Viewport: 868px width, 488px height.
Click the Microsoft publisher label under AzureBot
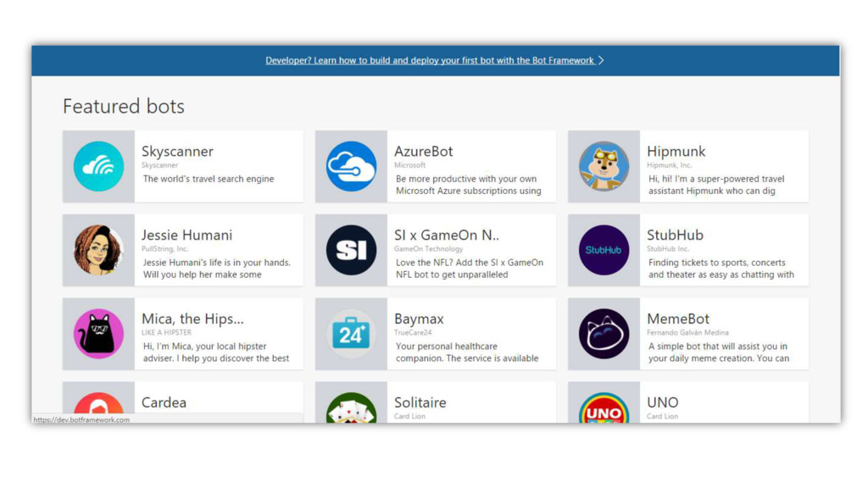tap(409, 165)
